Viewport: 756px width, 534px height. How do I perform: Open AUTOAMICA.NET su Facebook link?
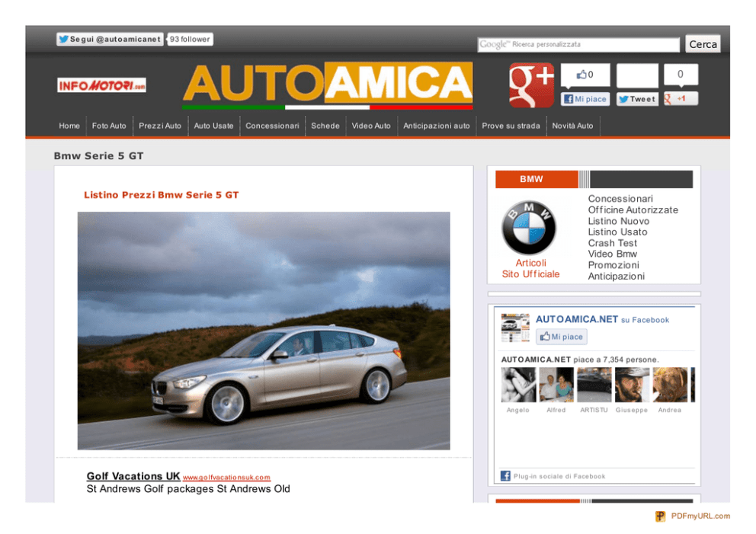click(602, 319)
